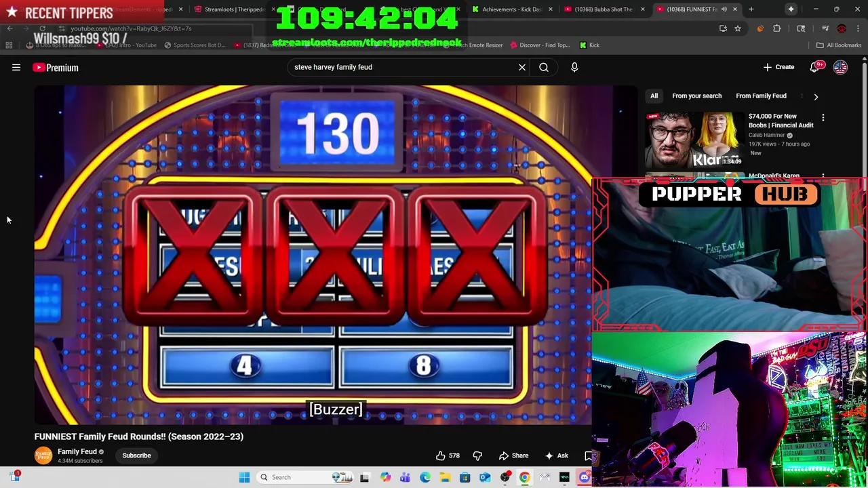The width and height of the screenshot is (868, 488).
Task: Reload the page
Action: (x=42, y=28)
